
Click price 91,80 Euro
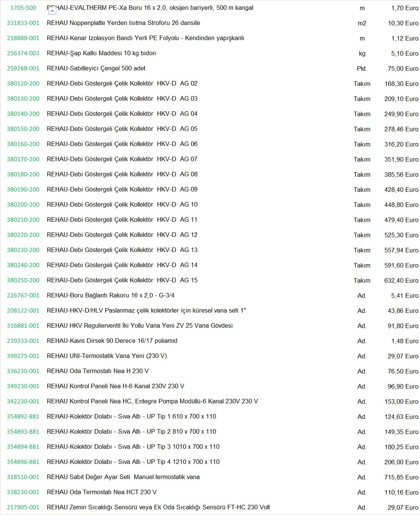pos(403,326)
